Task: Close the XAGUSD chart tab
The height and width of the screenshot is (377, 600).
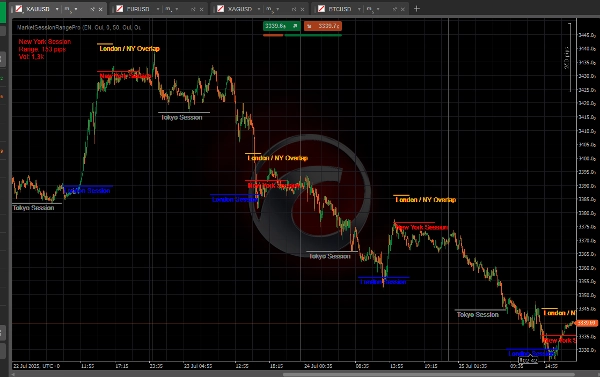Action: pyautogui.click(x=302, y=9)
